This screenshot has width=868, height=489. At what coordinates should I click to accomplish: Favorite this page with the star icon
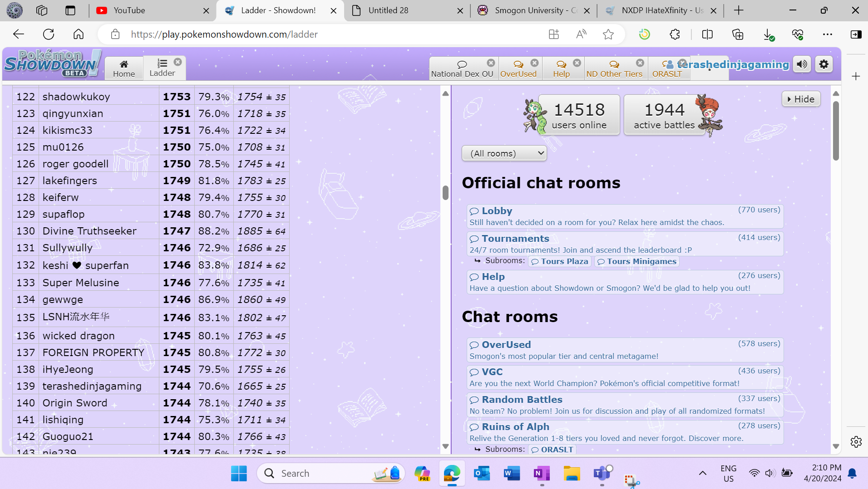608,34
